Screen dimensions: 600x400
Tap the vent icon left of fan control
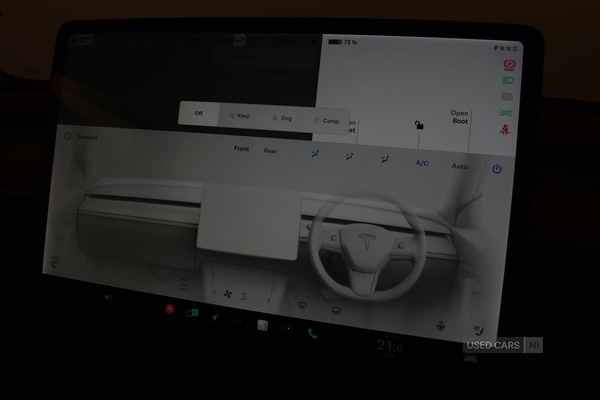click(x=184, y=286)
